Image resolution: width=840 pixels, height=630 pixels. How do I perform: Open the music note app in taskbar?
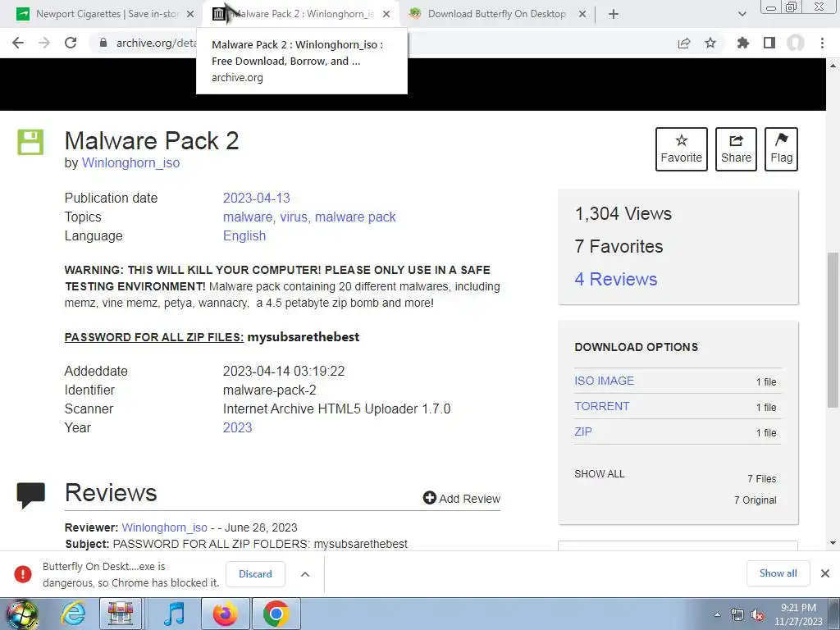tap(174, 614)
